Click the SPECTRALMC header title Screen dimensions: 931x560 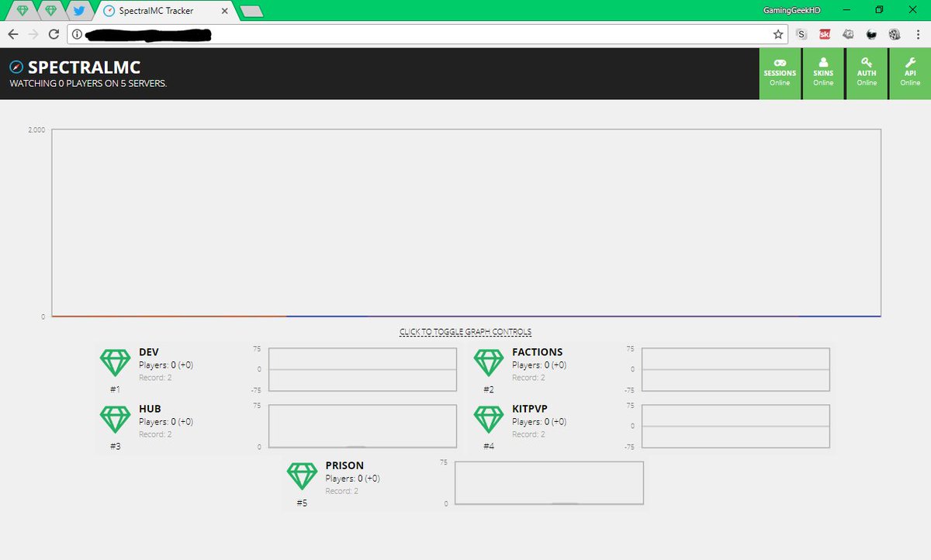(x=84, y=67)
